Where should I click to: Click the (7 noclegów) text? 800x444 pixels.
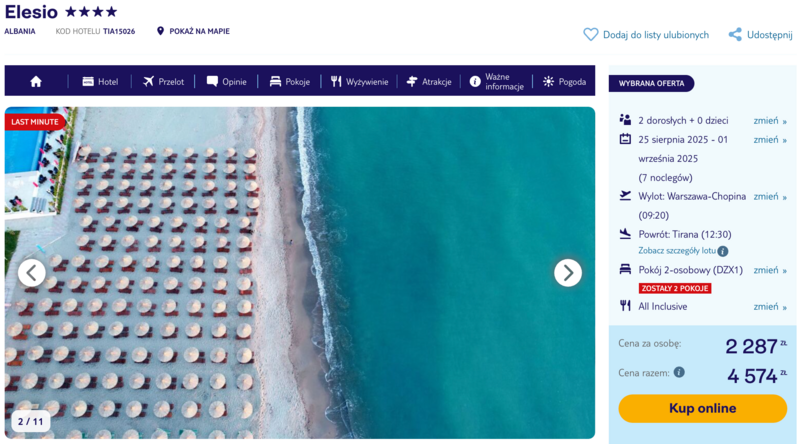[x=665, y=178]
